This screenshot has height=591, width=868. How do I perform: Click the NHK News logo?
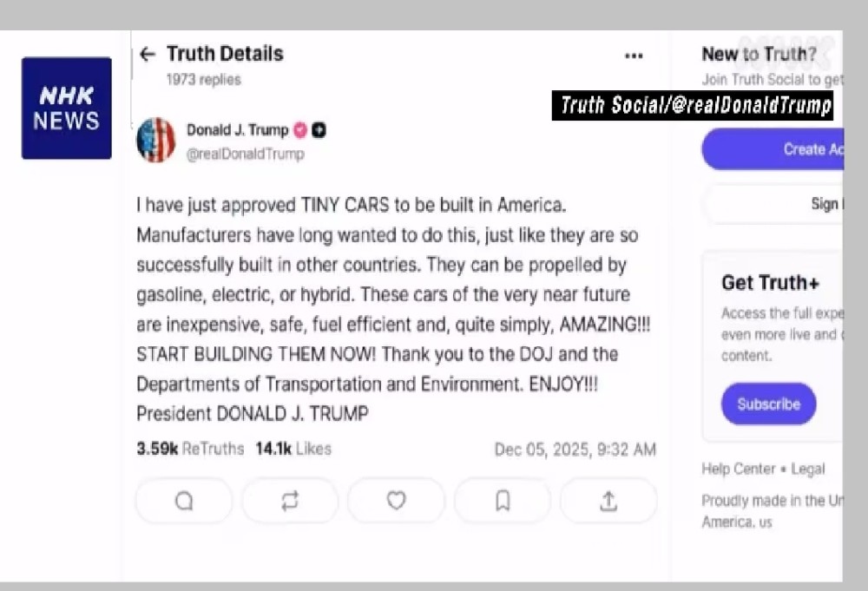[67, 108]
